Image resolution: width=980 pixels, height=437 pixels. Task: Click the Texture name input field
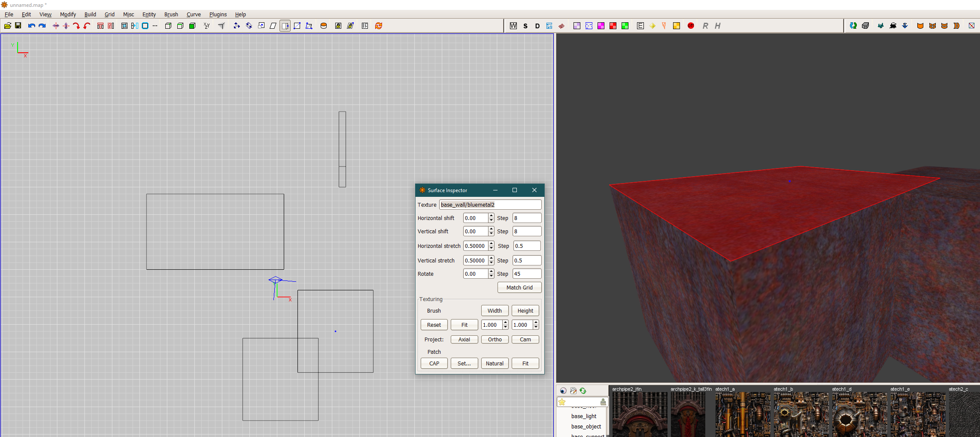click(490, 205)
